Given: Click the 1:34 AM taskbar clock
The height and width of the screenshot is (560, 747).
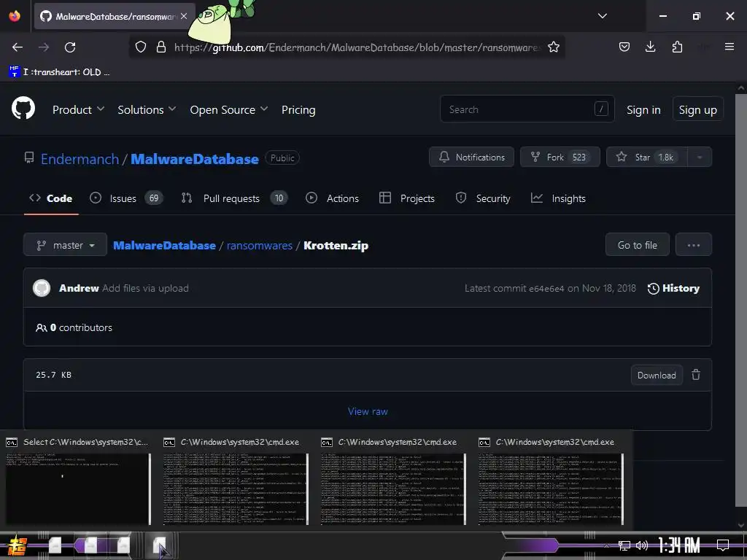Looking at the screenshot, I should [x=679, y=545].
